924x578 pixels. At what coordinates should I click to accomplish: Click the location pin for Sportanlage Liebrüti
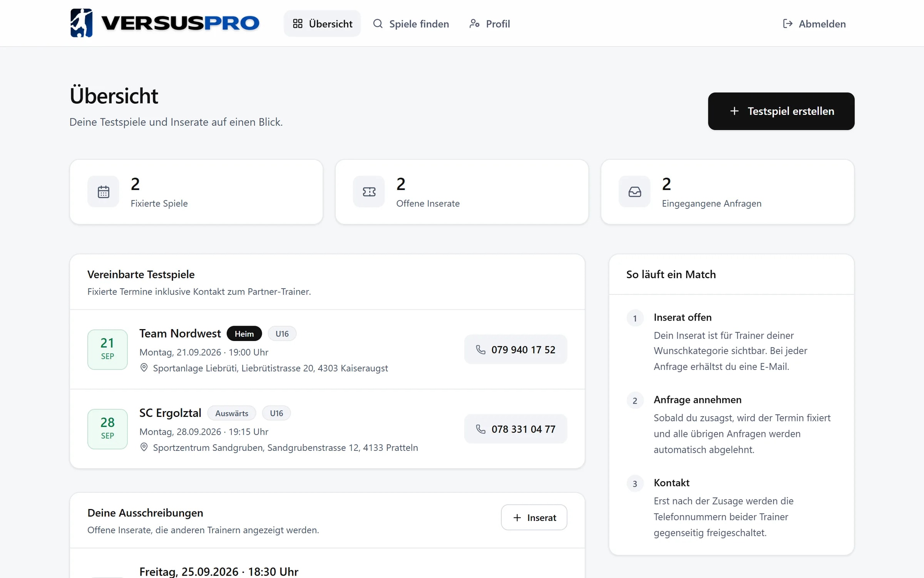click(144, 368)
